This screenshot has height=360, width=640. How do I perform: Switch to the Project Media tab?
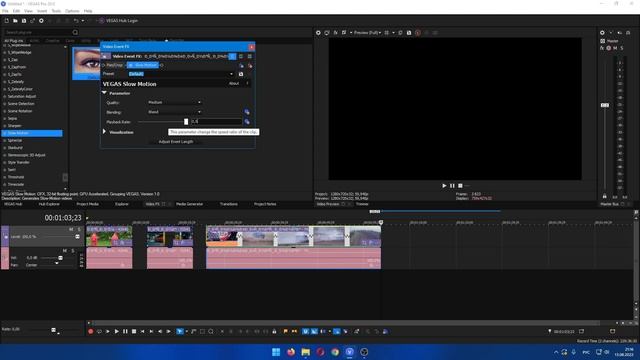87,204
